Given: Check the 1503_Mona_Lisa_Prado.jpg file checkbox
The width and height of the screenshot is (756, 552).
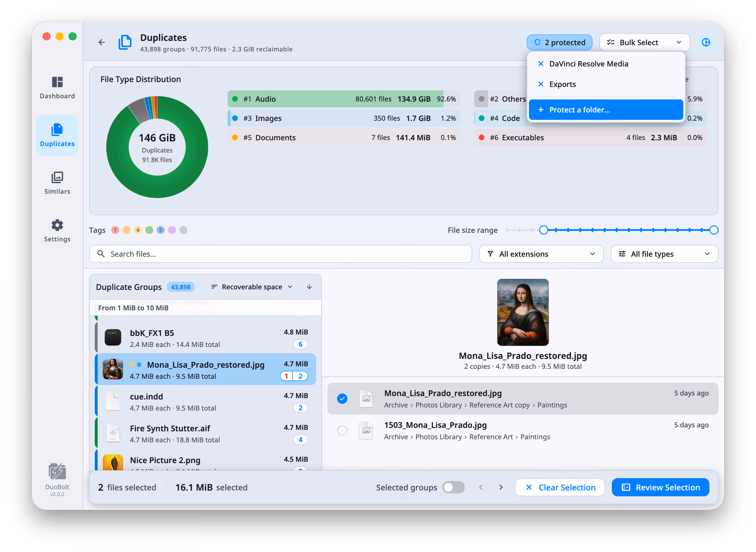Looking at the screenshot, I should [x=342, y=431].
